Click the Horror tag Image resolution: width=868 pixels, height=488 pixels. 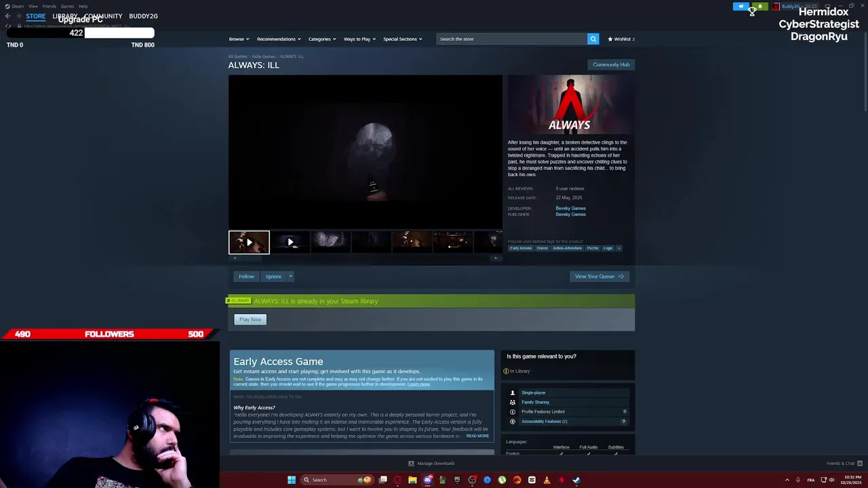542,248
